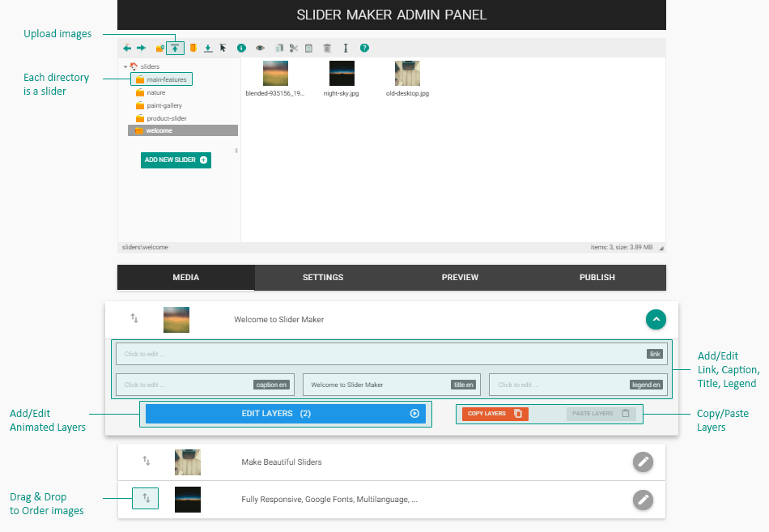The height and width of the screenshot is (532, 769).
Task: Click the sliders\welcome path text
Action: 145,247
